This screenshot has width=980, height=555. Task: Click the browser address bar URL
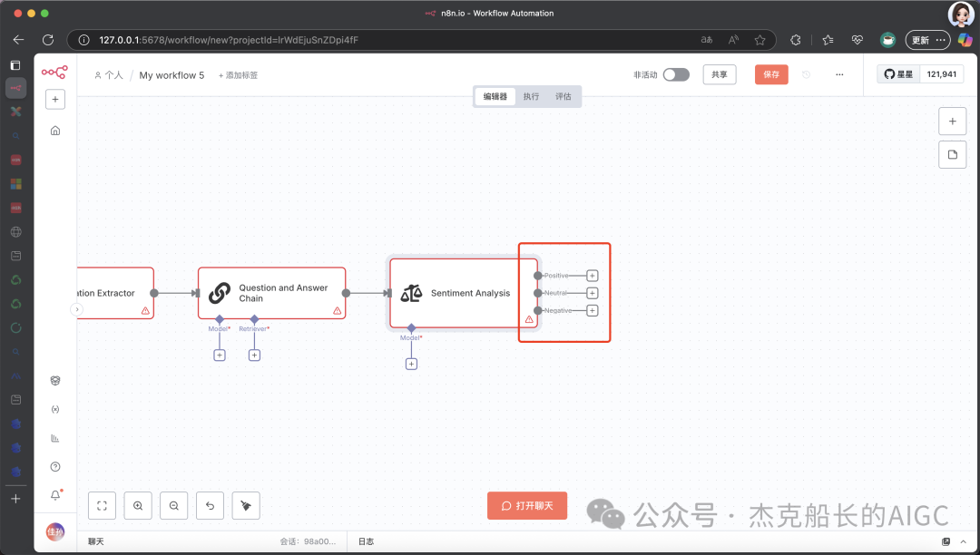tap(229, 40)
